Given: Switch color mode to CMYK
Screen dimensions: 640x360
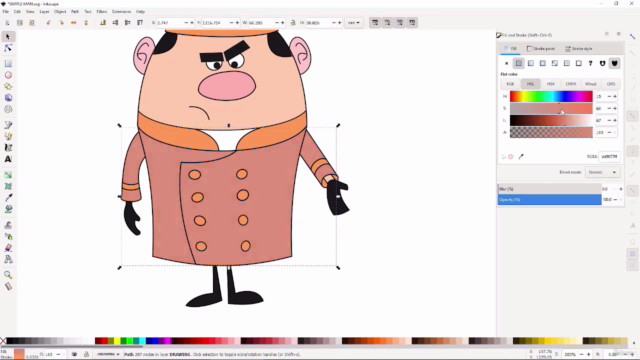Looking at the screenshot, I should click(571, 84).
